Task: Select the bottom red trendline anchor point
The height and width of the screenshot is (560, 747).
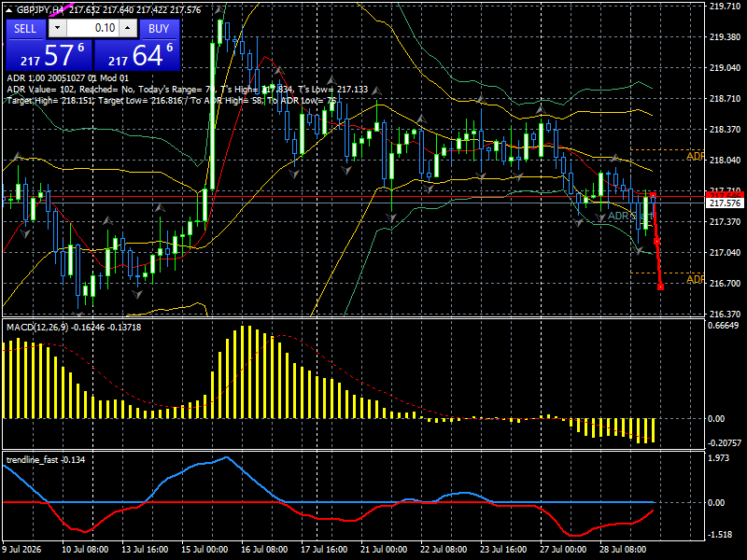Action: [x=661, y=287]
